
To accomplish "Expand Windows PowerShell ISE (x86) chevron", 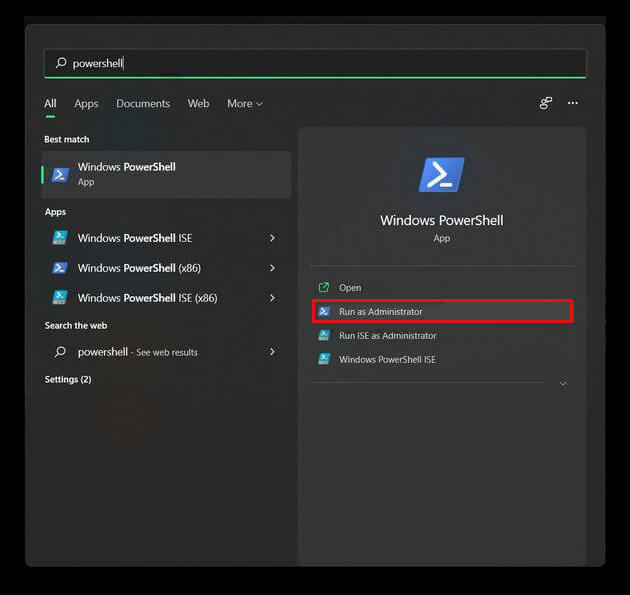I will click(x=272, y=298).
